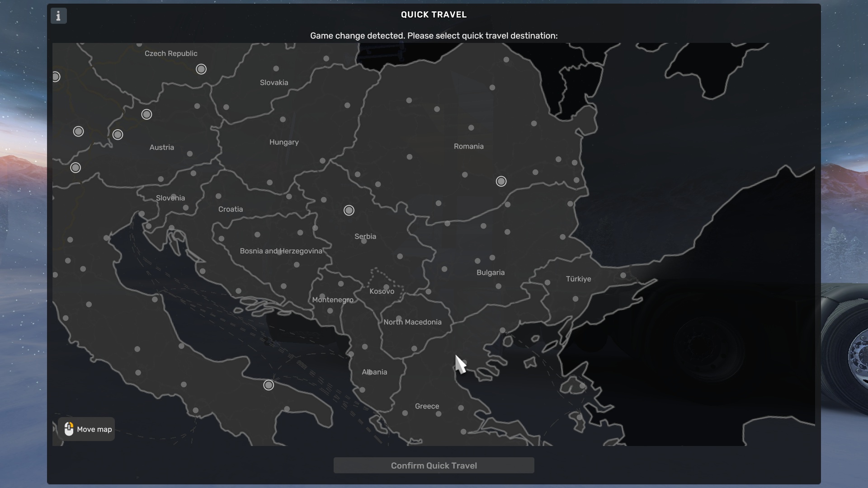Click the Türkiye country label
The image size is (868, 488).
click(x=578, y=279)
